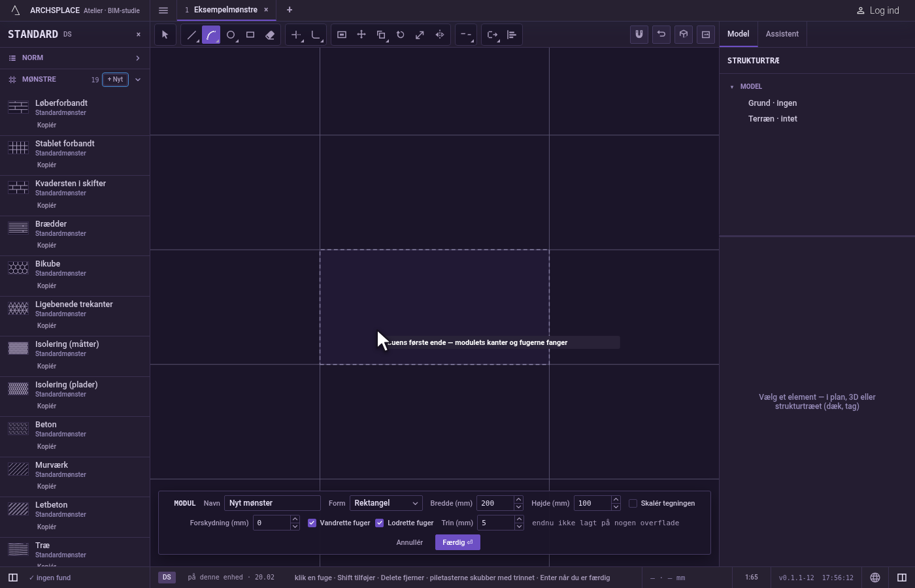Collapse the MODEL tree node
This screenshot has width=915, height=588.
click(732, 87)
